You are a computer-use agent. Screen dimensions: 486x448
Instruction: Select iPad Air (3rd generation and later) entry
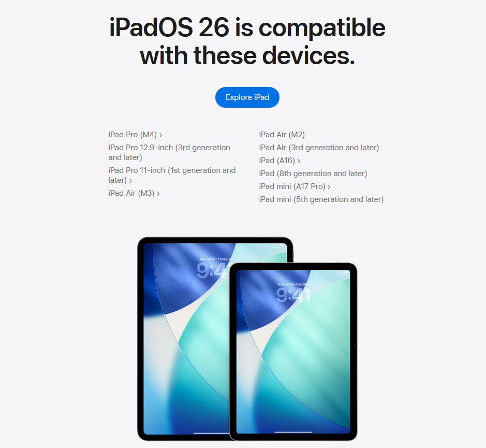[319, 148]
